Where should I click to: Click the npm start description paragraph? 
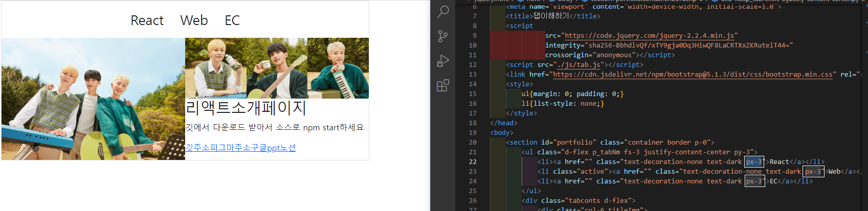(274, 127)
